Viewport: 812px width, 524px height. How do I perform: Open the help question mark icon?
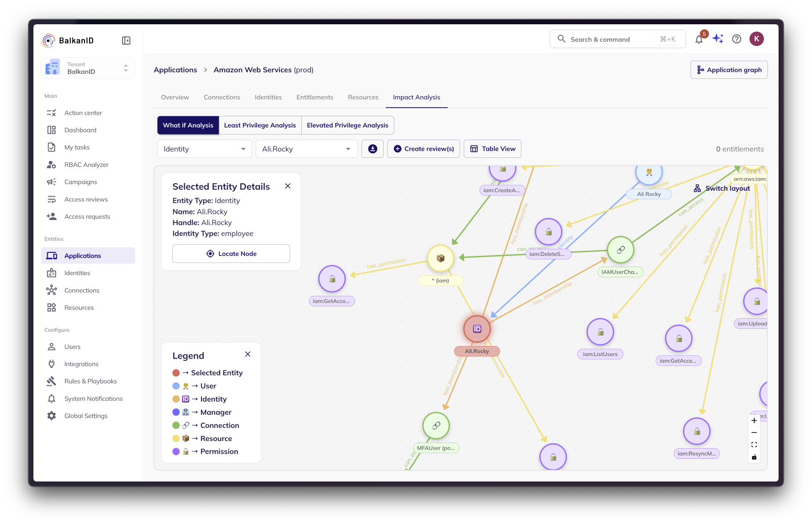pos(737,39)
